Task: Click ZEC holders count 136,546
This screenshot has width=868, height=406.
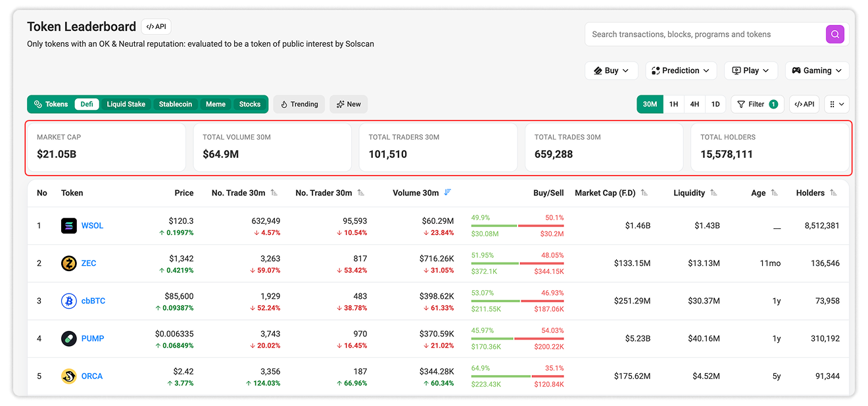Action: (x=825, y=263)
